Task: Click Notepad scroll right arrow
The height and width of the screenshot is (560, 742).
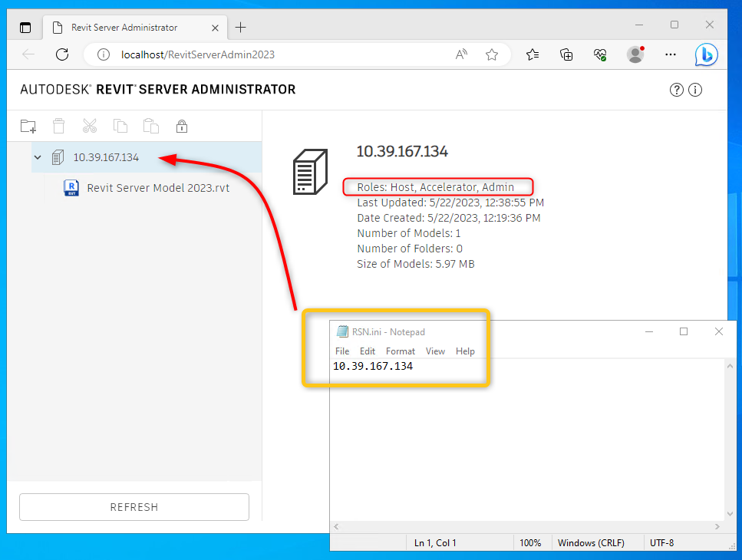Action: click(x=717, y=526)
